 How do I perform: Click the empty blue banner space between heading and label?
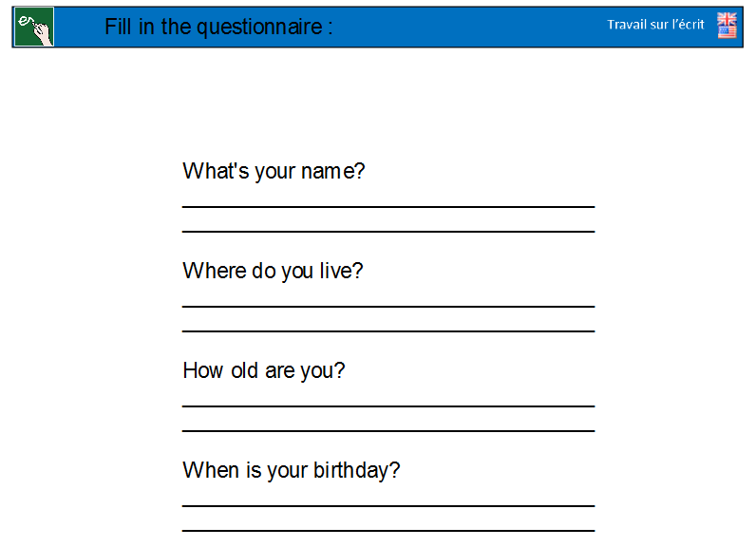(x=465, y=27)
